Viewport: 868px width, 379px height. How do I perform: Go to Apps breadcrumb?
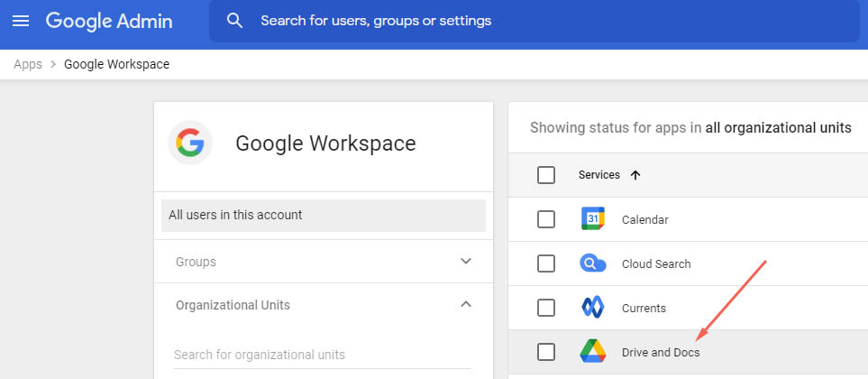pyautogui.click(x=28, y=64)
